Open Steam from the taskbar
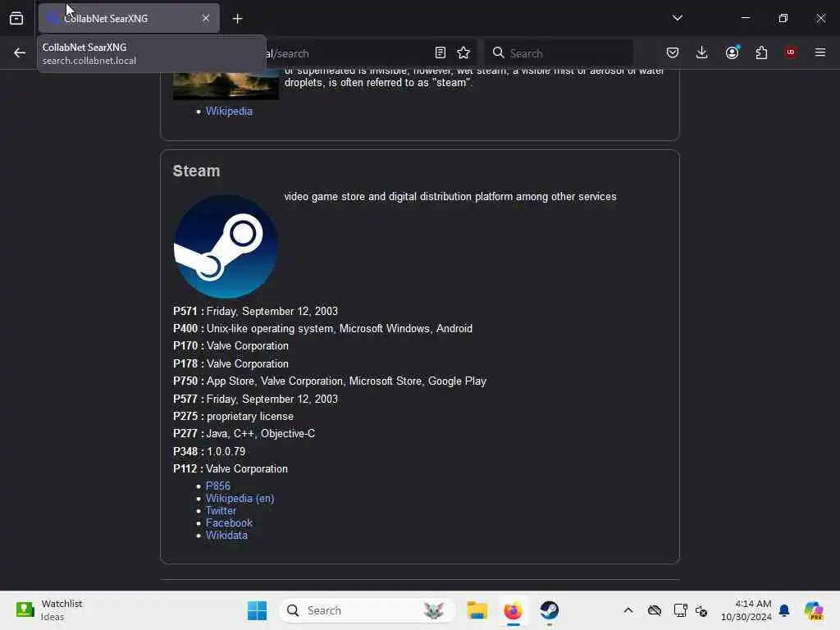 coord(549,610)
